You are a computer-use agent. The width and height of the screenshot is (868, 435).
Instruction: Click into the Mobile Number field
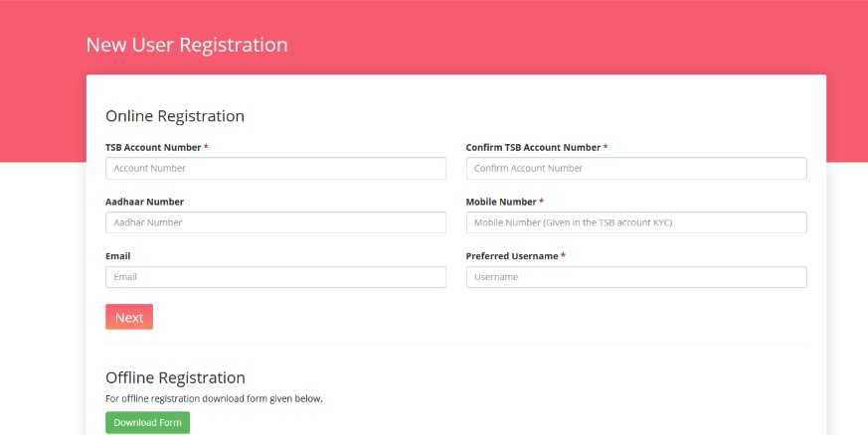tap(635, 222)
